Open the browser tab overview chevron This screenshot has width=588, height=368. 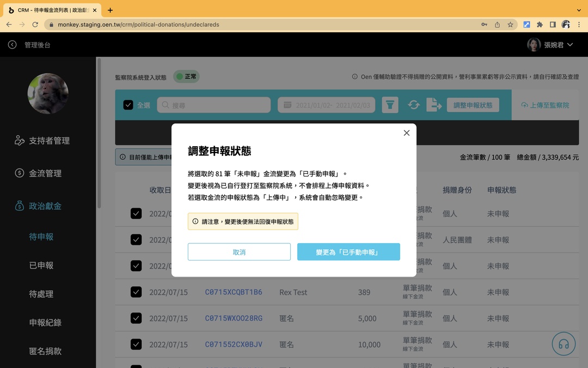579,9
